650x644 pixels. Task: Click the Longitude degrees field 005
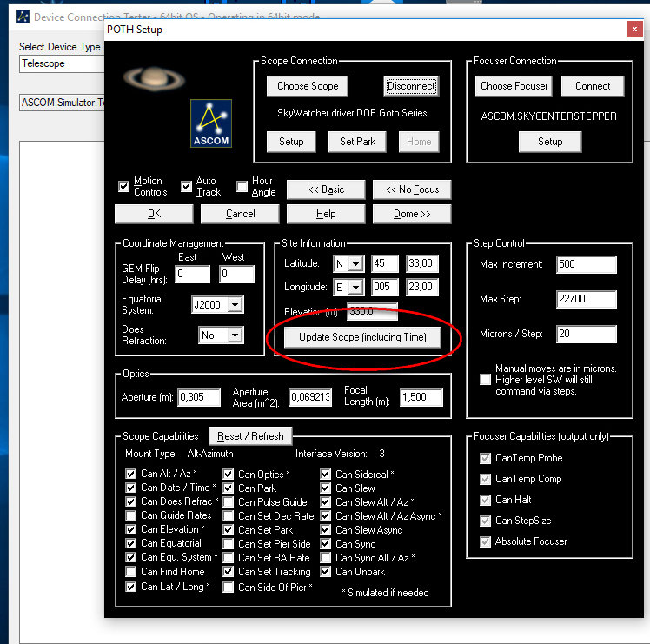pos(385,288)
